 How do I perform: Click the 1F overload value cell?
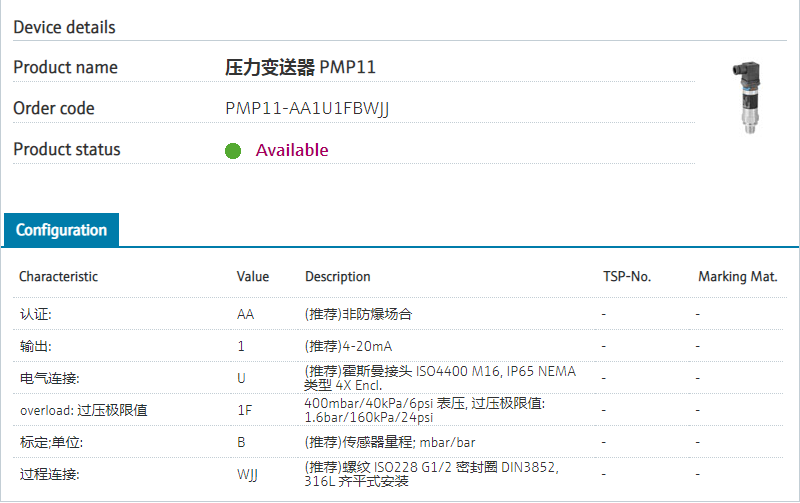tap(244, 410)
